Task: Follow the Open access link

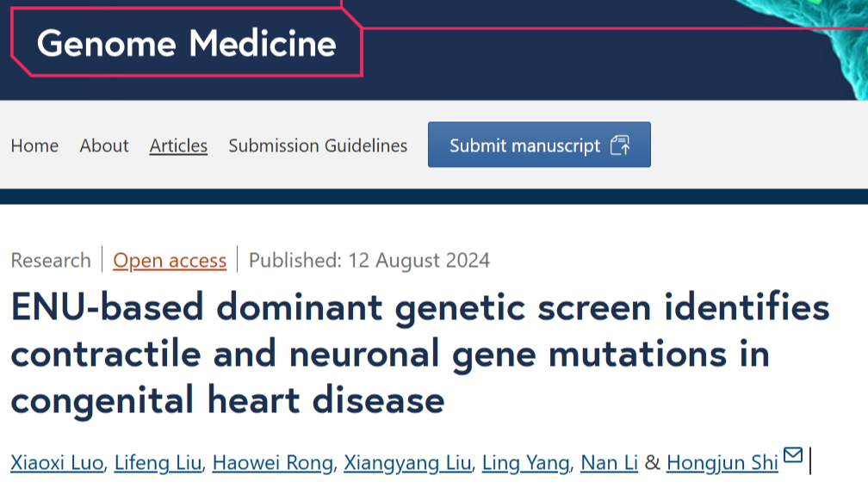Action: 170,260
